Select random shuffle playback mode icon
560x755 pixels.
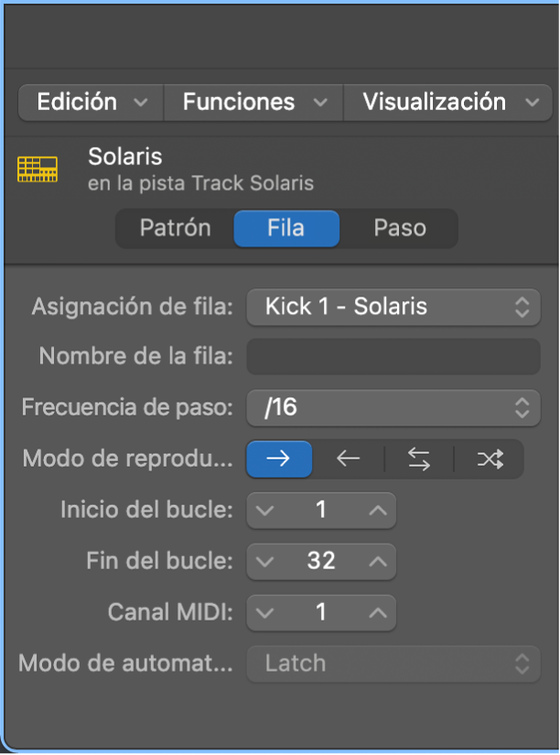coord(490,459)
